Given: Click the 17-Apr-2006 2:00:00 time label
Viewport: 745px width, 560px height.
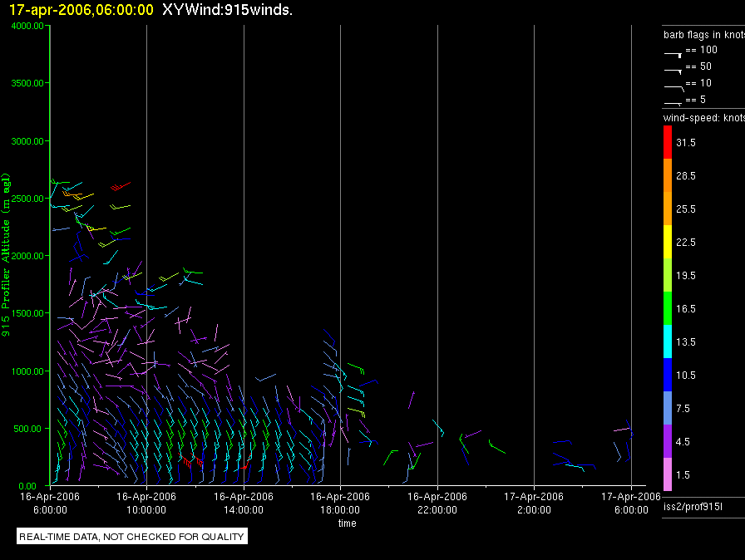Looking at the screenshot, I should click(x=534, y=503).
